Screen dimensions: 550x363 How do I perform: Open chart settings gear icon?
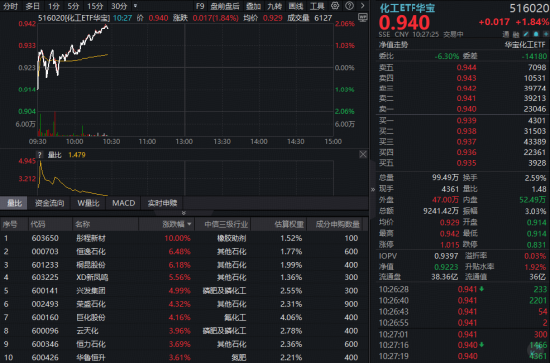pyautogui.click(x=335, y=6)
